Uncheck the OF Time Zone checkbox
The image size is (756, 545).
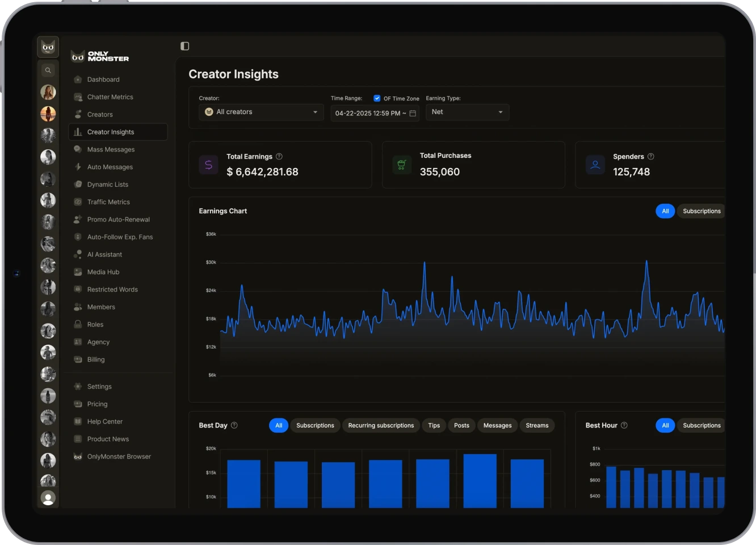(x=377, y=98)
